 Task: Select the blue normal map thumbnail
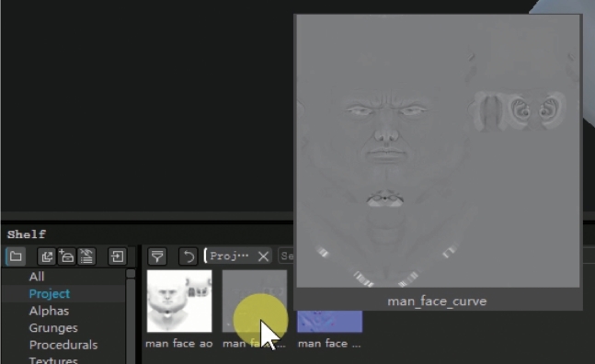329,321
